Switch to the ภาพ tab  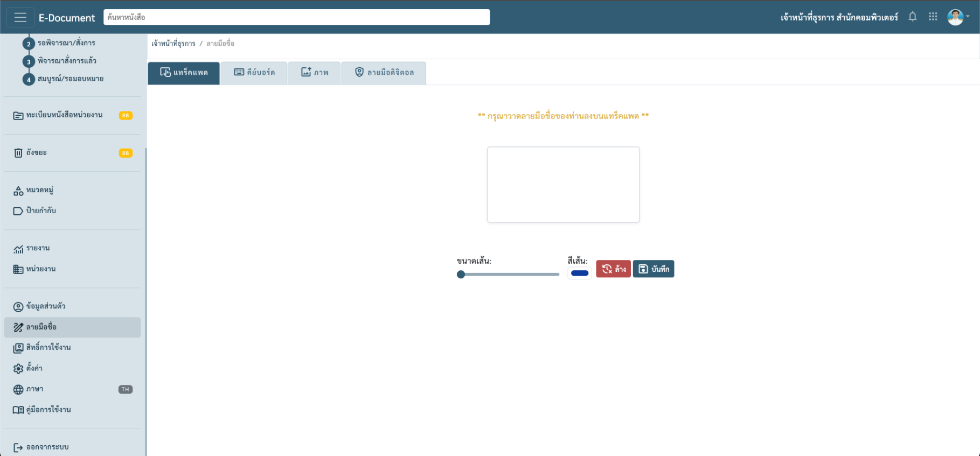click(315, 73)
